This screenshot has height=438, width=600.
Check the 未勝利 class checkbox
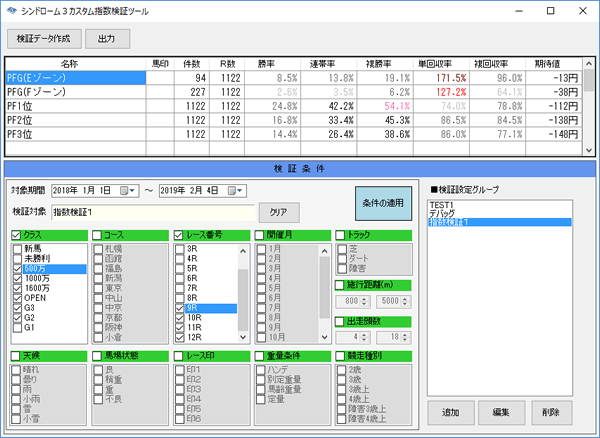point(17,259)
